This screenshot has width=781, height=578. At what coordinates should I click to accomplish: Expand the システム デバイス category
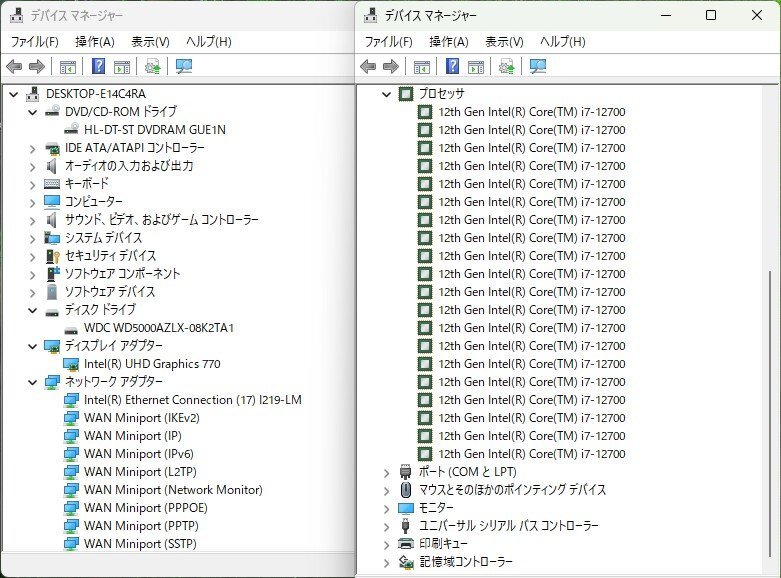point(33,239)
